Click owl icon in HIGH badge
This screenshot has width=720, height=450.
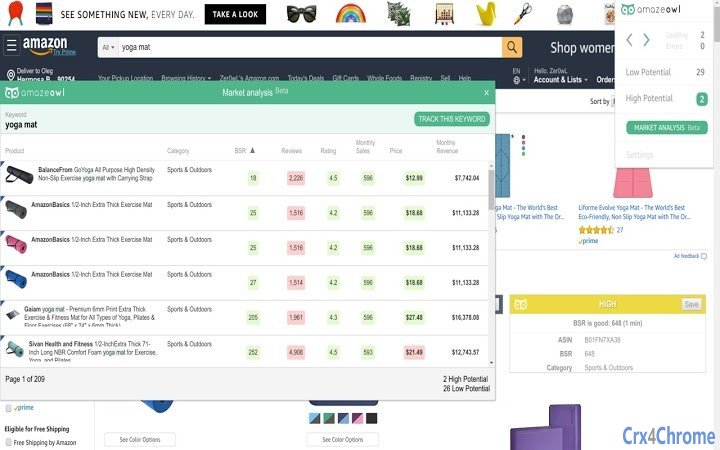[520, 304]
